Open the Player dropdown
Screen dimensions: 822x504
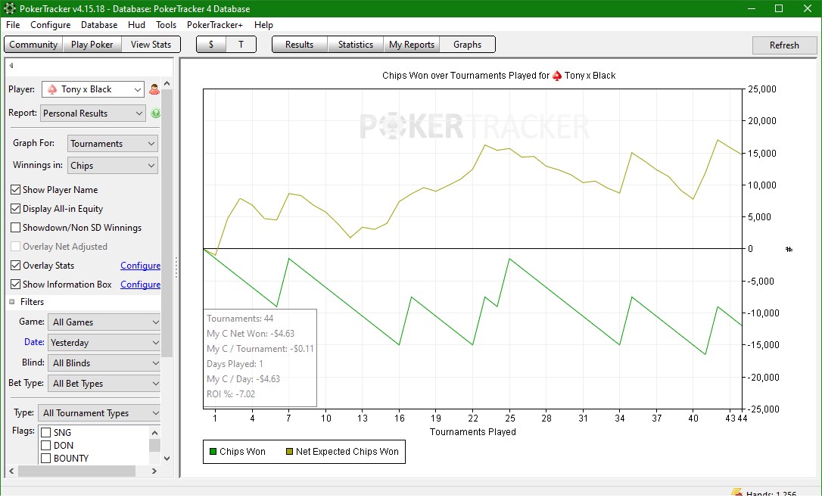pyautogui.click(x=92, y=89)
